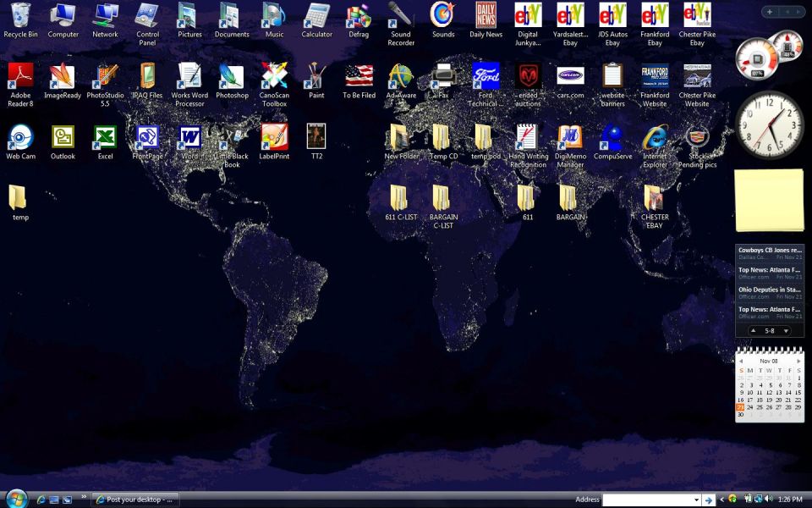
Task: Open Control Panel shortcut
Action: pos(147,15)
